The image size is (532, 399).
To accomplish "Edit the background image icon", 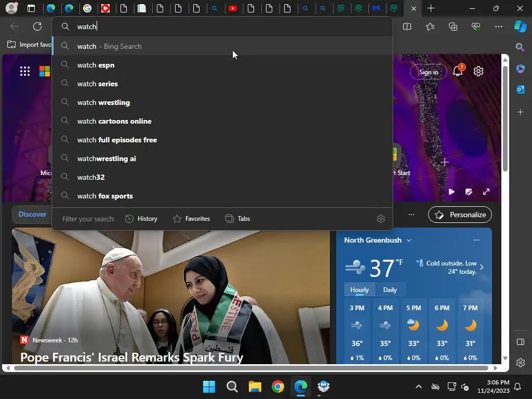I will [469, 192].
